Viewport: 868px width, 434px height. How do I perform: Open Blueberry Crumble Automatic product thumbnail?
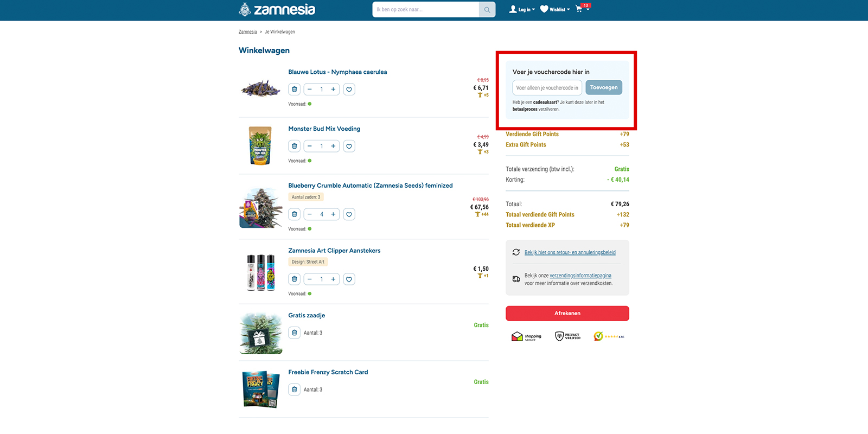point(261,208)
